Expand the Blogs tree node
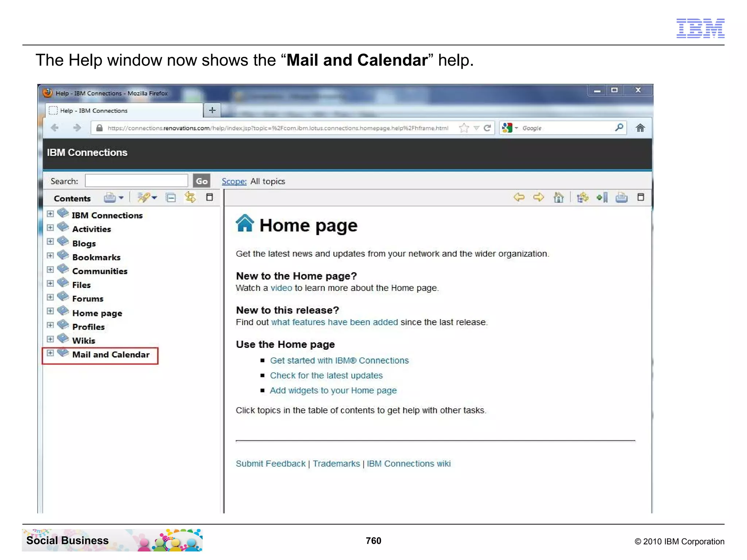Viewport: 747px width, 560px height. point(50,241)
